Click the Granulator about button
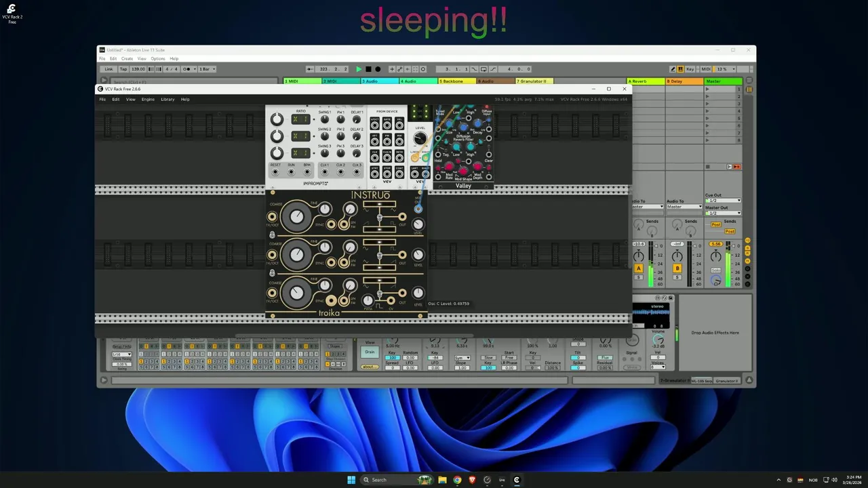The height and width of the screenshot is (488, 868). point(370,367)
